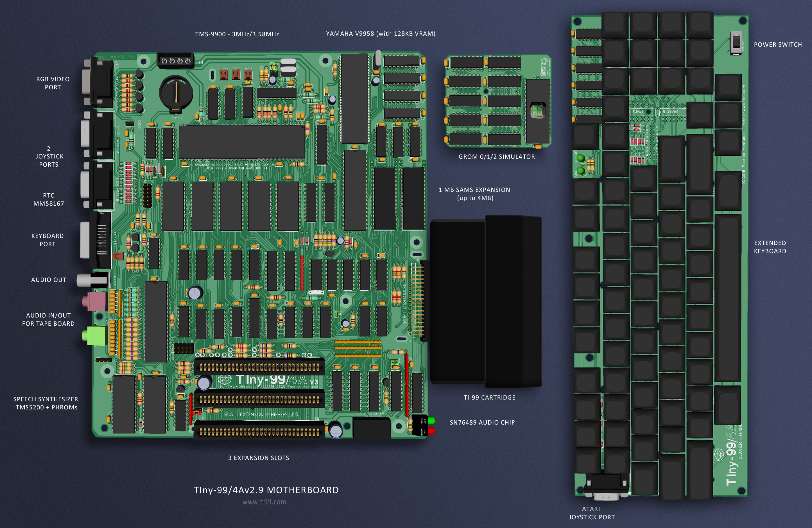Select the AUDIO OUT label
Image resolution: width=812 pixels, height=528 pixels.
(48, 280)
